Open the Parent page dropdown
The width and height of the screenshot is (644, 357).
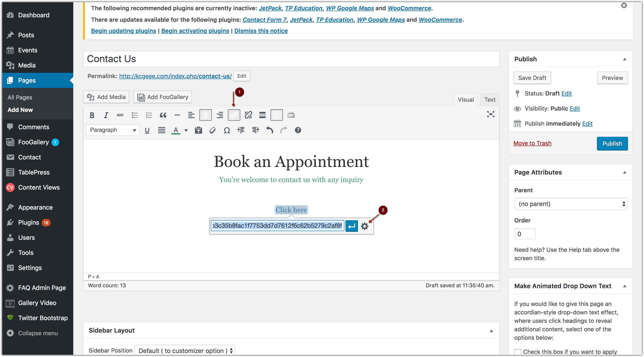571,204
